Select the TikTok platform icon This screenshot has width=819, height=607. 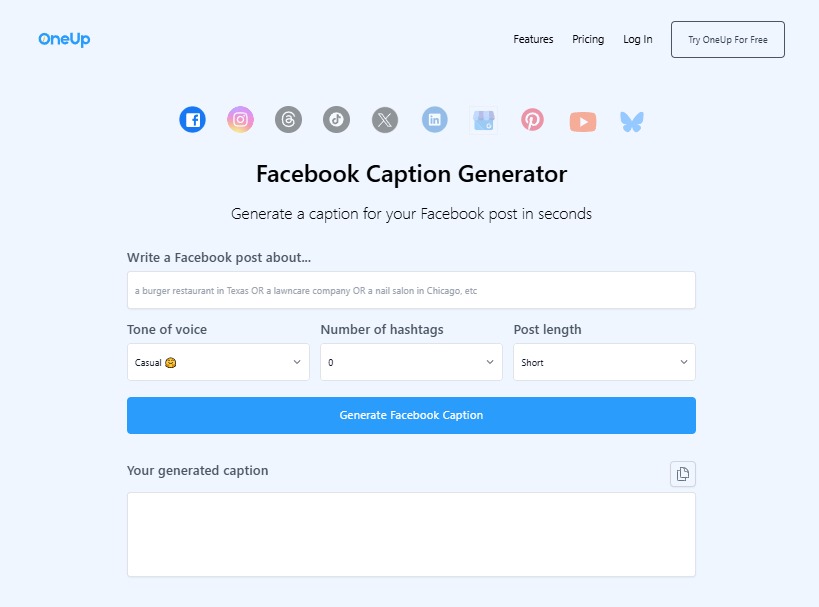coord(336,119)
